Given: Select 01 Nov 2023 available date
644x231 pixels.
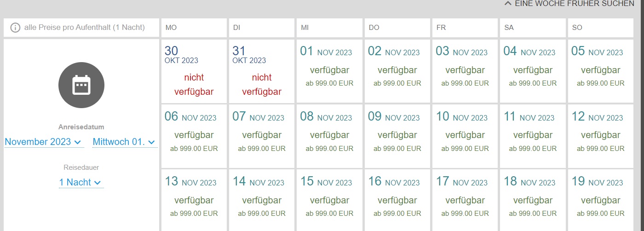Looking at the screenshot, I should pos(328,71).
